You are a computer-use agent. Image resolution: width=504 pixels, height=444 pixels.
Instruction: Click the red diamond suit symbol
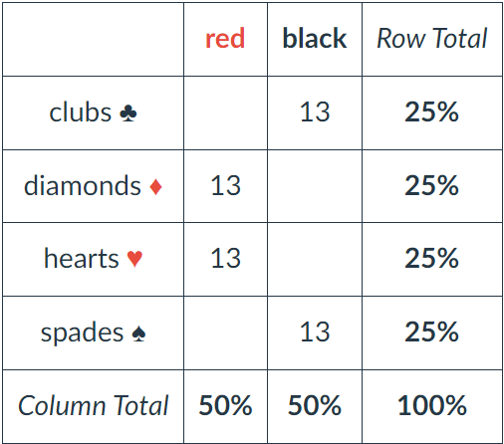tap(155, 186)
